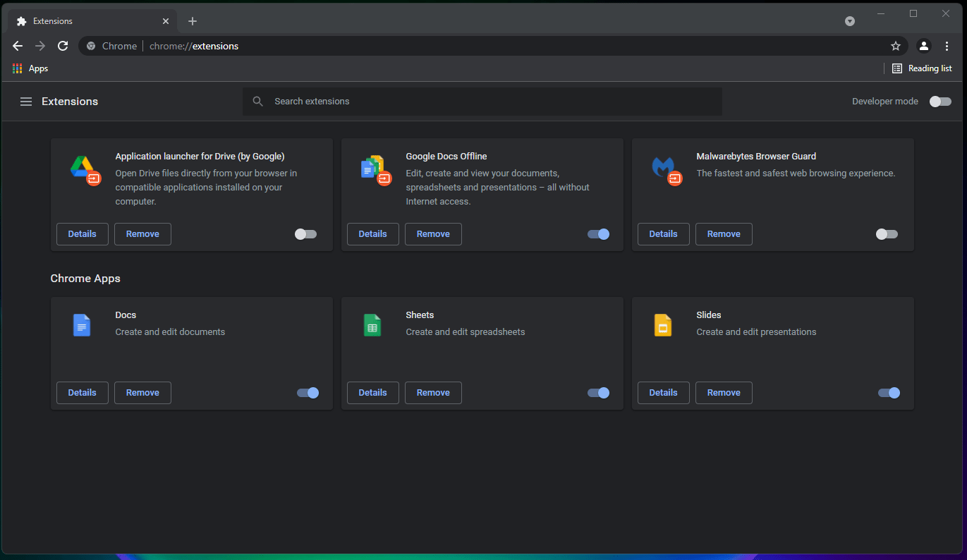Select the Extensions browser tab
Viewport: 967px width, 560px height.
point(85,20)
